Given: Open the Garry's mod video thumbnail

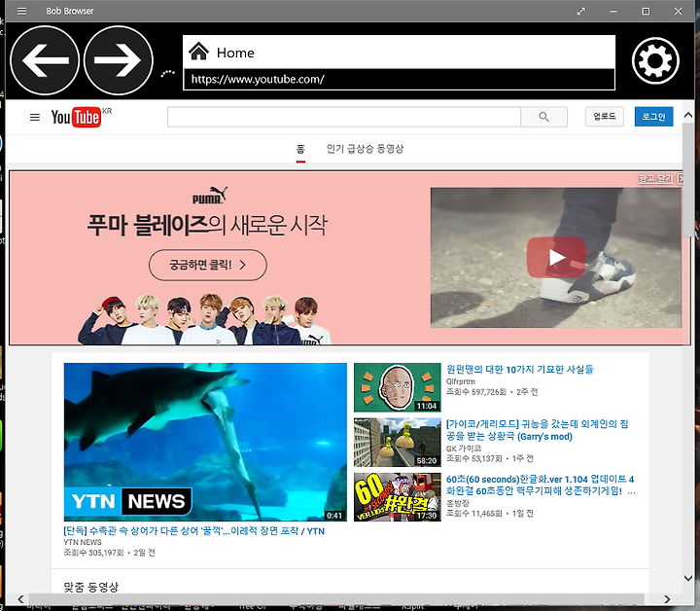Looking at the screenshot, I should click(x=398, y=442).
